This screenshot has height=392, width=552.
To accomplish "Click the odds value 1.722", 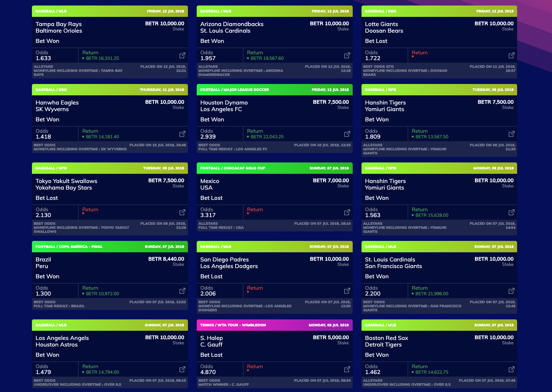I will tap(373, 58).
